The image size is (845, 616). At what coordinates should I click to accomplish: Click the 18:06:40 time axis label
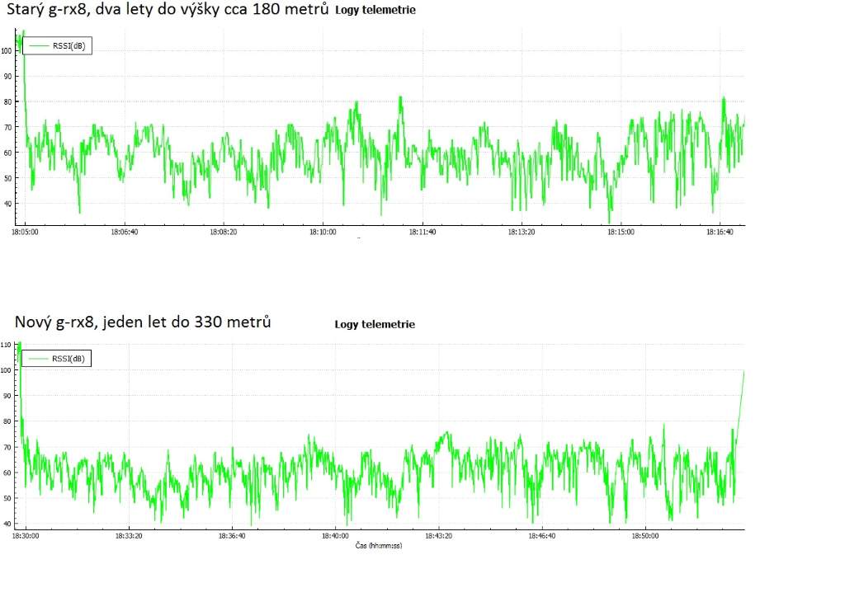pos(124,233)
